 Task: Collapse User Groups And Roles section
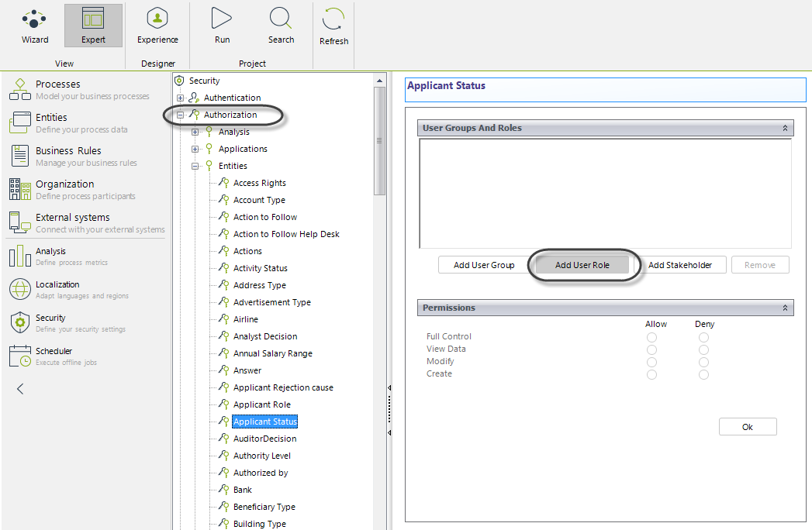click(x=785, y=128)
